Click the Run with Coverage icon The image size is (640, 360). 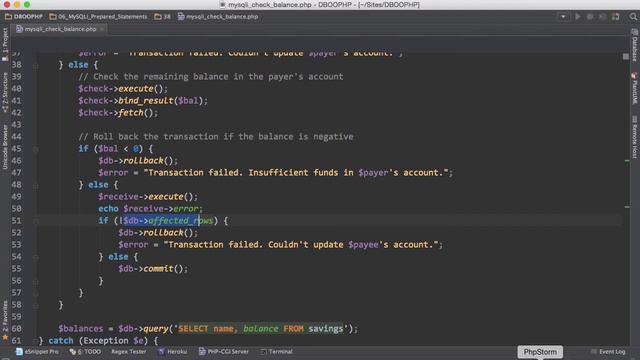click(602, 17)
